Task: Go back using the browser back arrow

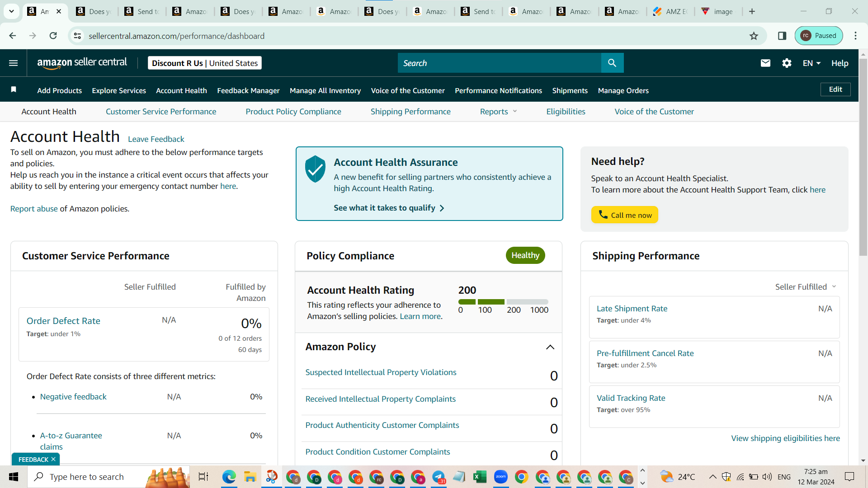Action: click(13, 36)
